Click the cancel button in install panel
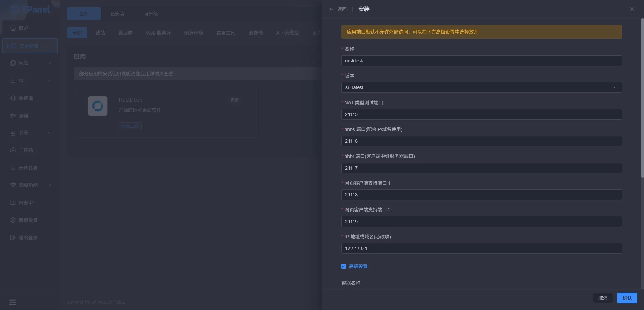The height and width of the screenshot is (310, 644). click(x=603, y=298)
